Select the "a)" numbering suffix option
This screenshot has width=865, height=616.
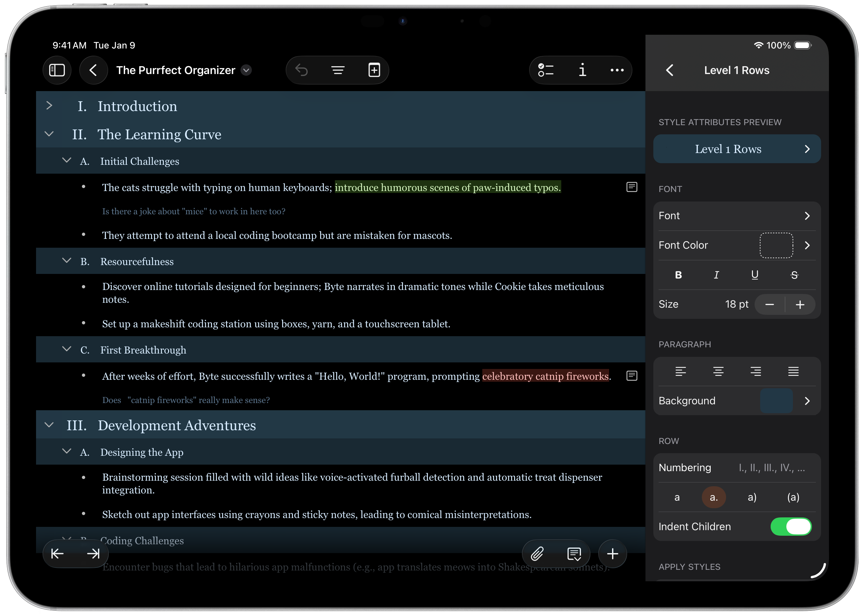pos(752,497)
